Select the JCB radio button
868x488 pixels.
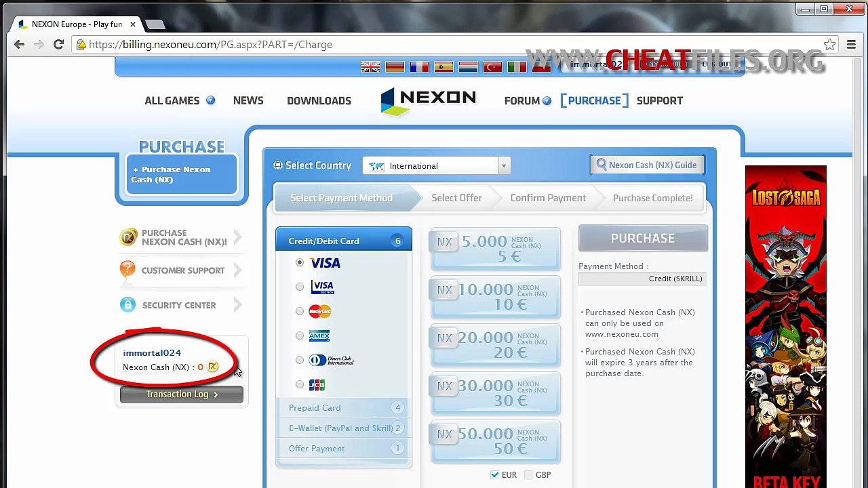[300, 384]
